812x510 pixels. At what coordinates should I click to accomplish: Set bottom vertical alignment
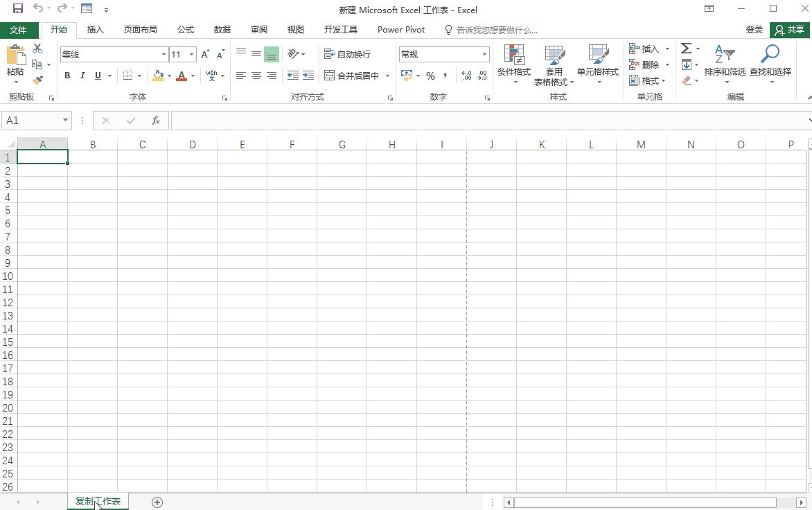point(272,54)
